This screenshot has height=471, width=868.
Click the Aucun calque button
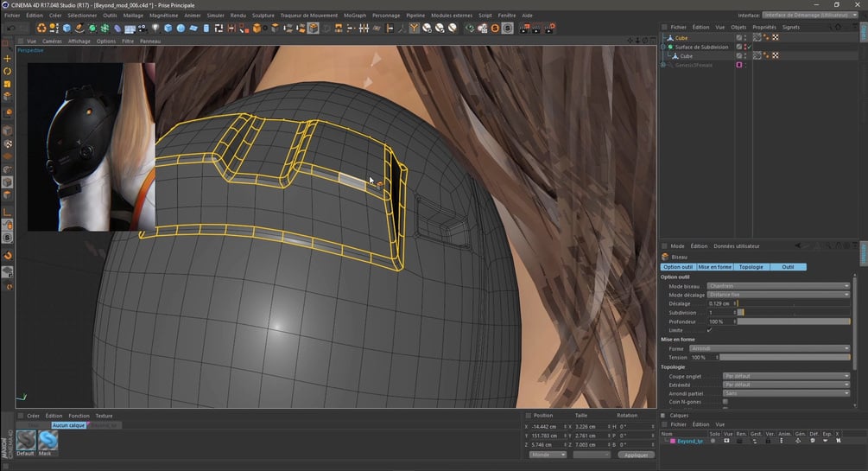(x=68, y=425)
